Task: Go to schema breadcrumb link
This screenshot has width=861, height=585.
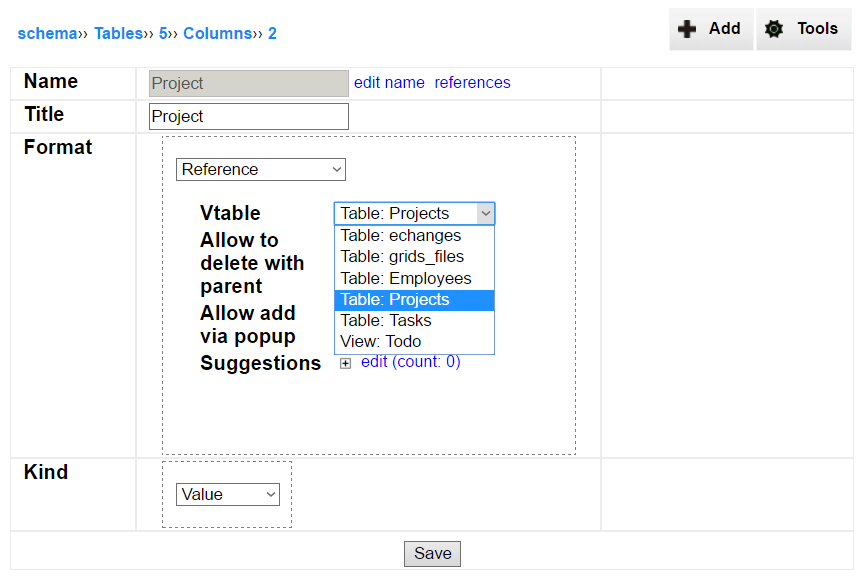Action: (47, 34)
